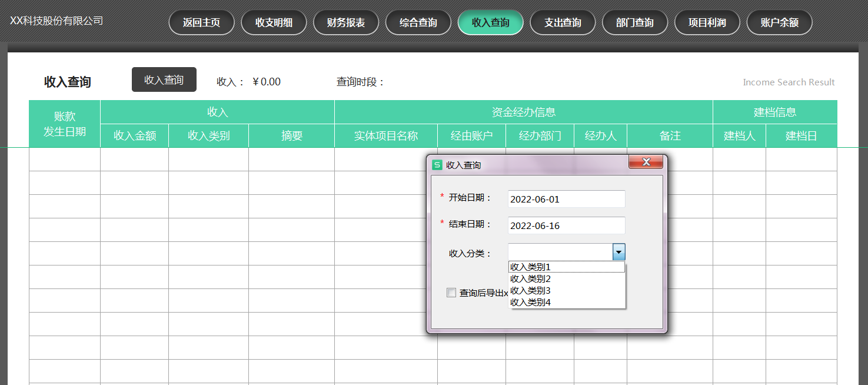This screenshot has height=385, width=868.
Task: Click the 收入金额 column header
Action: 135,136
